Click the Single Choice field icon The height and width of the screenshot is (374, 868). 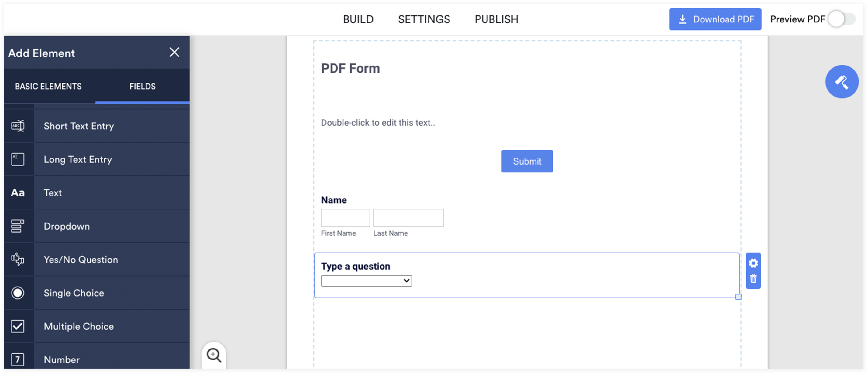click(x=17, y=292)
